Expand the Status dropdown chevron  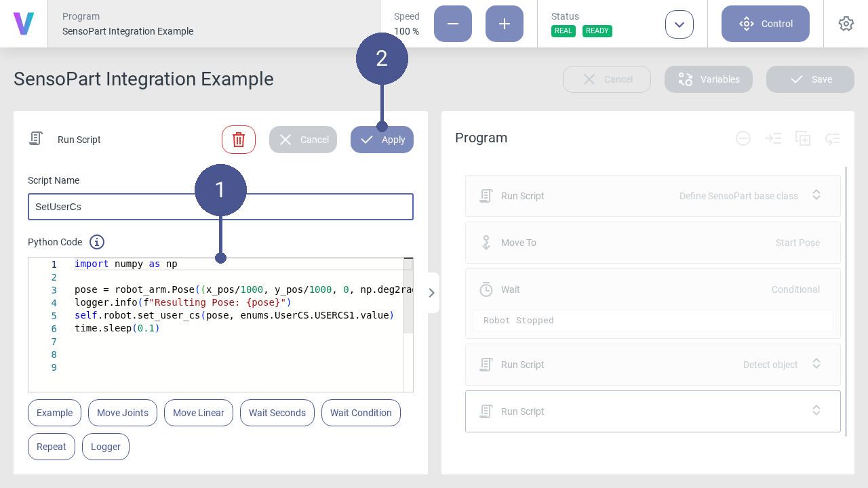(x=679, y=24)
